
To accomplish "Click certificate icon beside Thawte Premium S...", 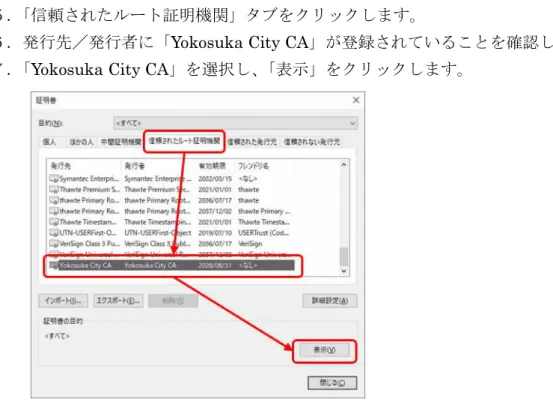I will click(54, 190).
